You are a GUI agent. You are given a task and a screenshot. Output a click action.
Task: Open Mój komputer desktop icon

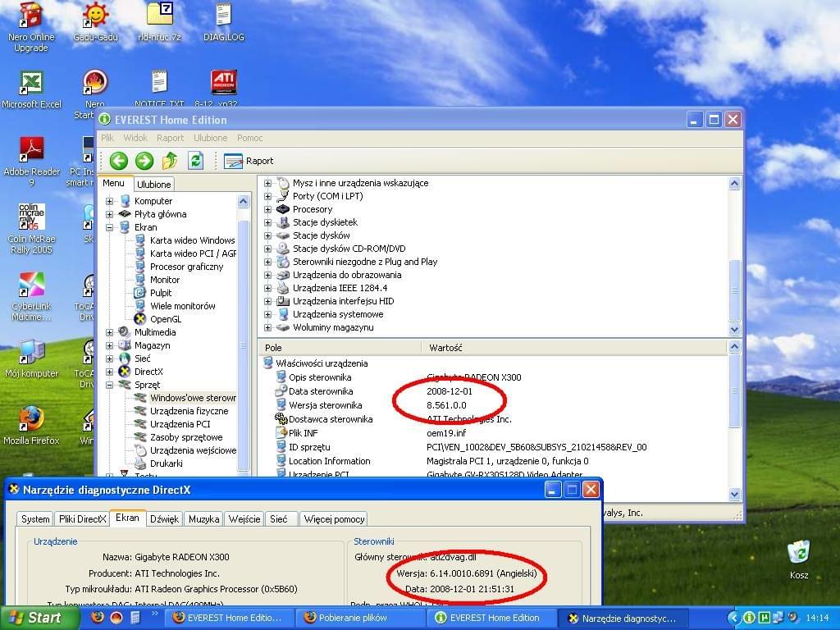pyautogui.click(x=31, y=359)
